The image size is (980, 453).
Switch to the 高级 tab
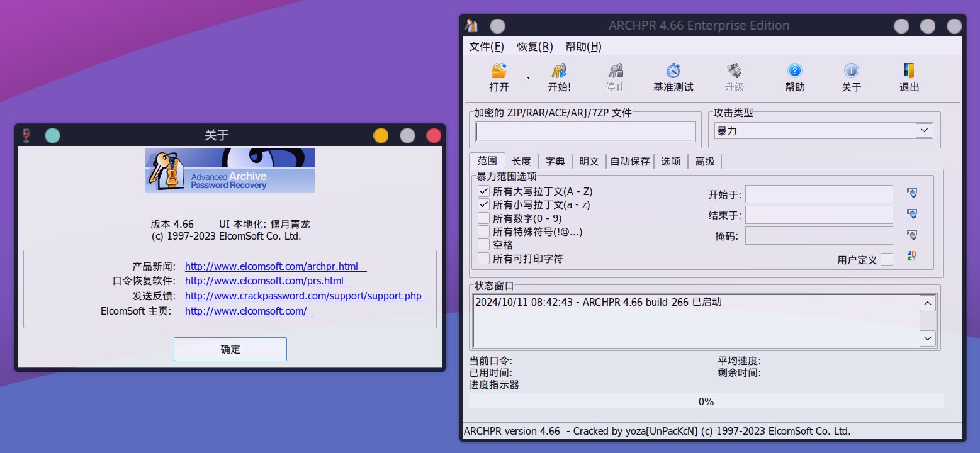click(x=705, y=162)
